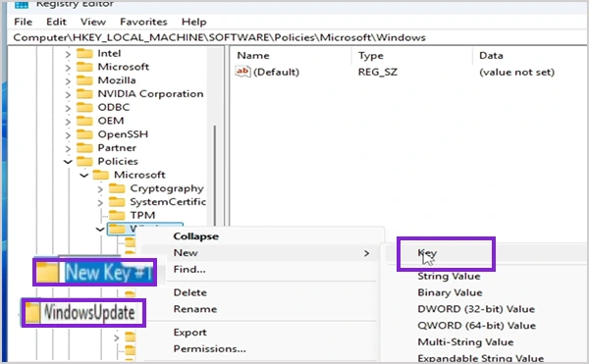Screen dimensions: 589x364
Task: Select the NVIDIA Corporation tree key
Action: 150,94
